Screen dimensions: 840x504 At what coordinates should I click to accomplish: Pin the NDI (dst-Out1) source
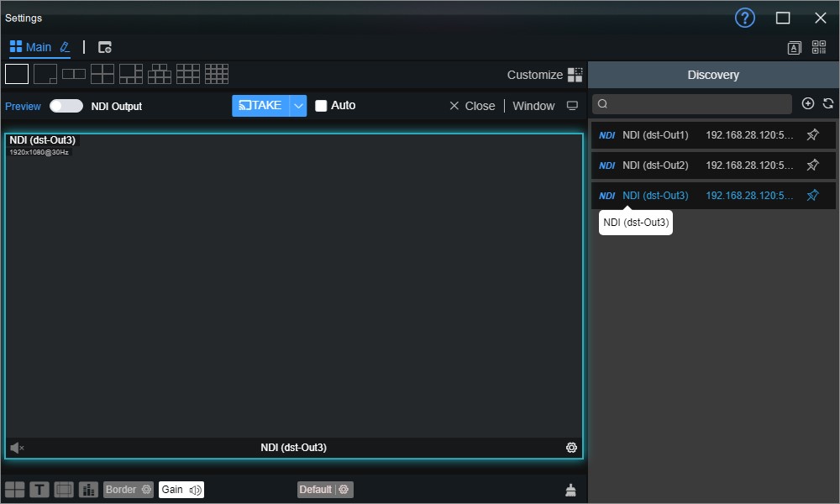pos(812,135)
